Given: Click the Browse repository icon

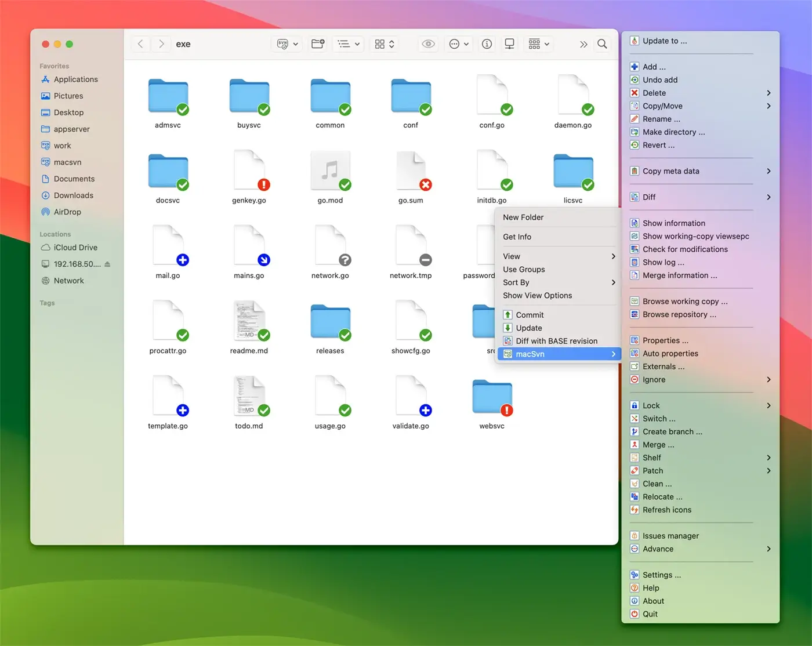Looking at the screenshot, I should (634, 314).
